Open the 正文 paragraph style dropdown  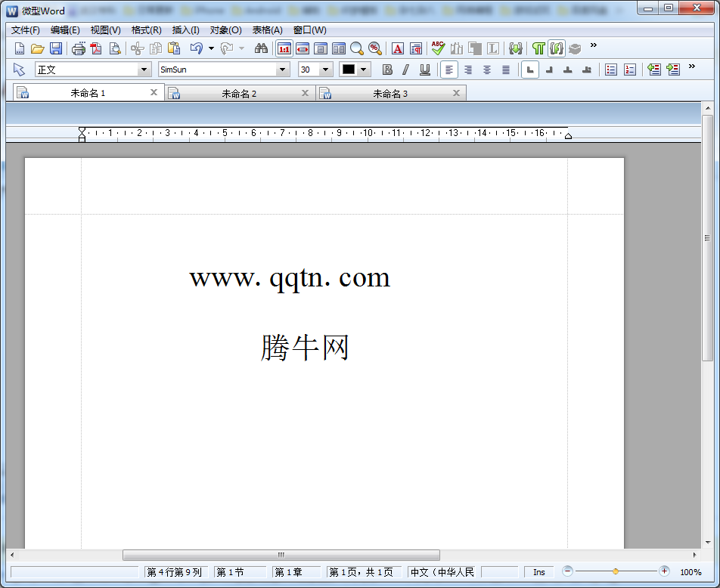point(144,70)
